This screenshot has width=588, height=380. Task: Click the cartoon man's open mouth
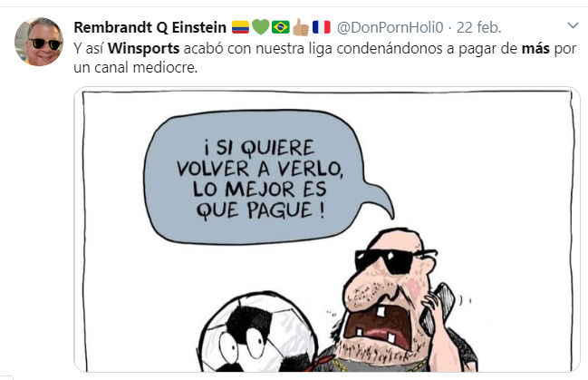379,326
